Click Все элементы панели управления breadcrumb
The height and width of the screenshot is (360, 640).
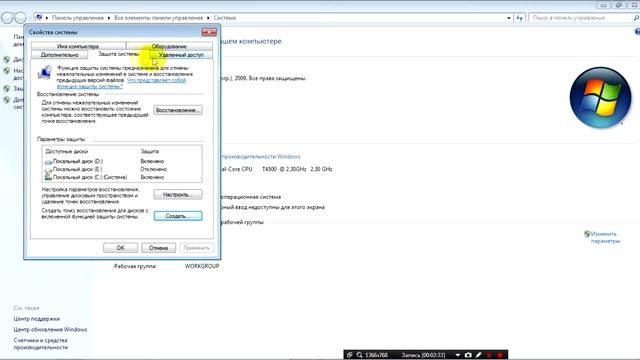[158, 18]
